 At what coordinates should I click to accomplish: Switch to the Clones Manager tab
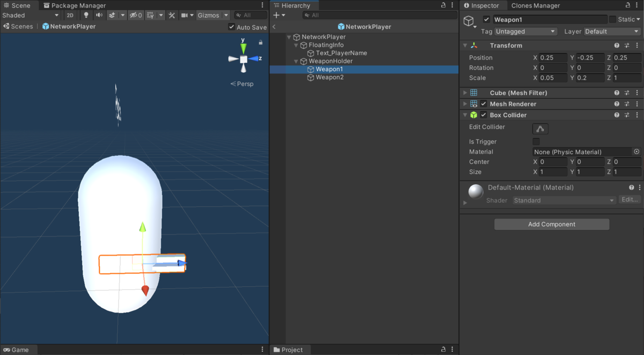point(535,5)
